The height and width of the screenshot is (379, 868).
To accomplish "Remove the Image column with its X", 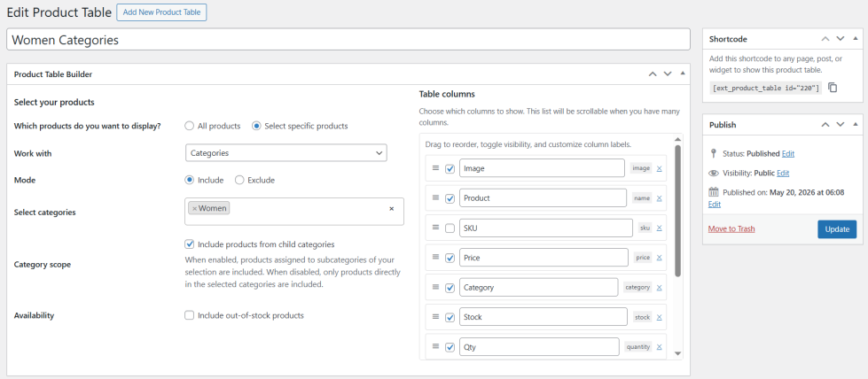I will (x=659, y=168).
